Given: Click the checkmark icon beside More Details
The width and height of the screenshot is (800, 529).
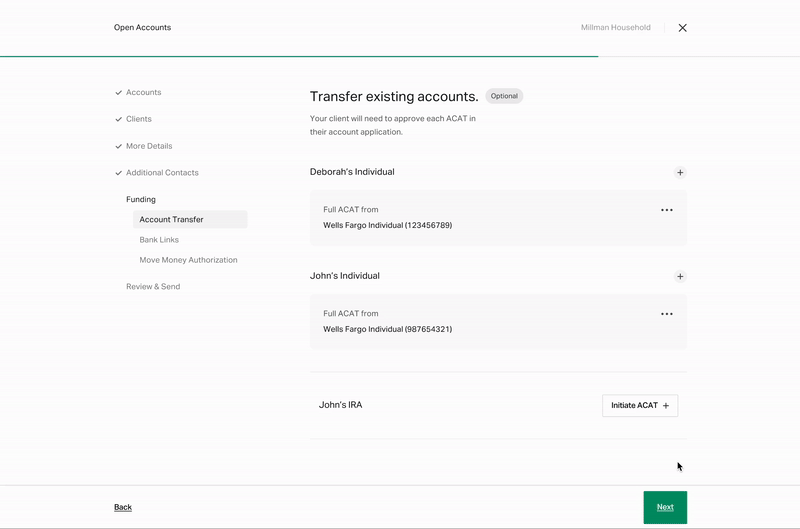Looking at the screenshot, I should pyautogui.click(x=118, y=146).
